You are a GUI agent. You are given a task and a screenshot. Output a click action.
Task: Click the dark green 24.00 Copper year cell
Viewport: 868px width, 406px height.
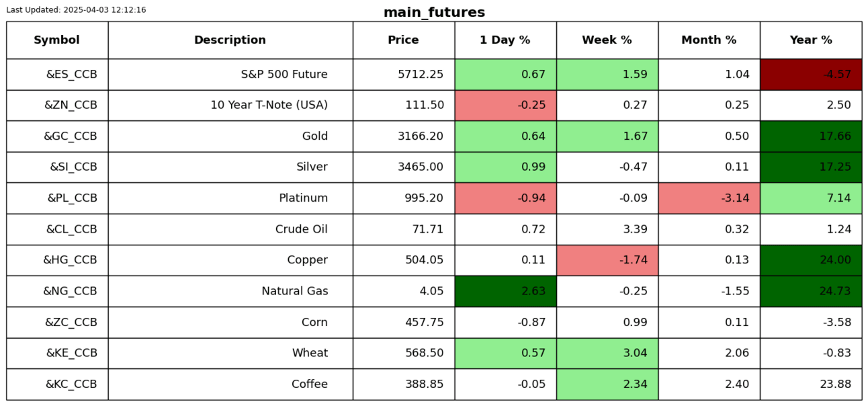tap(810, 260)
